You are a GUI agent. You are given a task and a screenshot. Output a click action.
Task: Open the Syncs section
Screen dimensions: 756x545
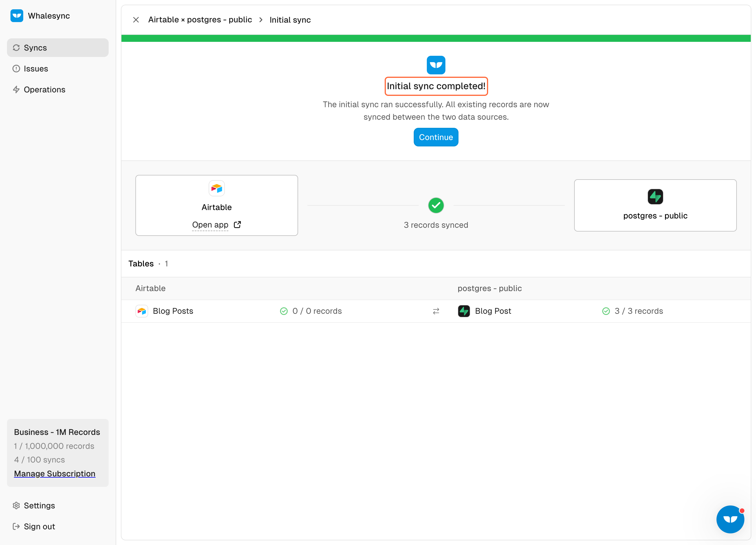[58, 48]
